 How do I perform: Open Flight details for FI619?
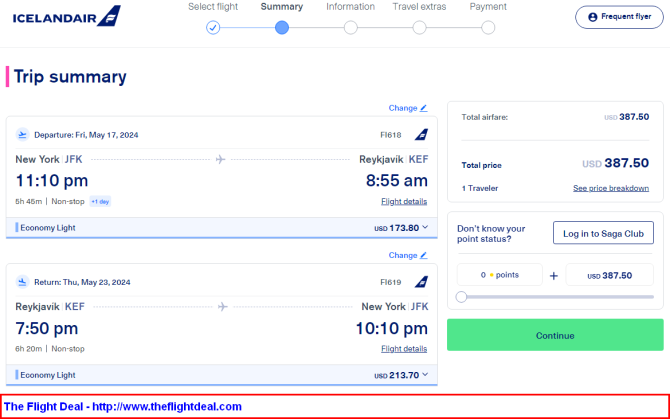[404, 349]
